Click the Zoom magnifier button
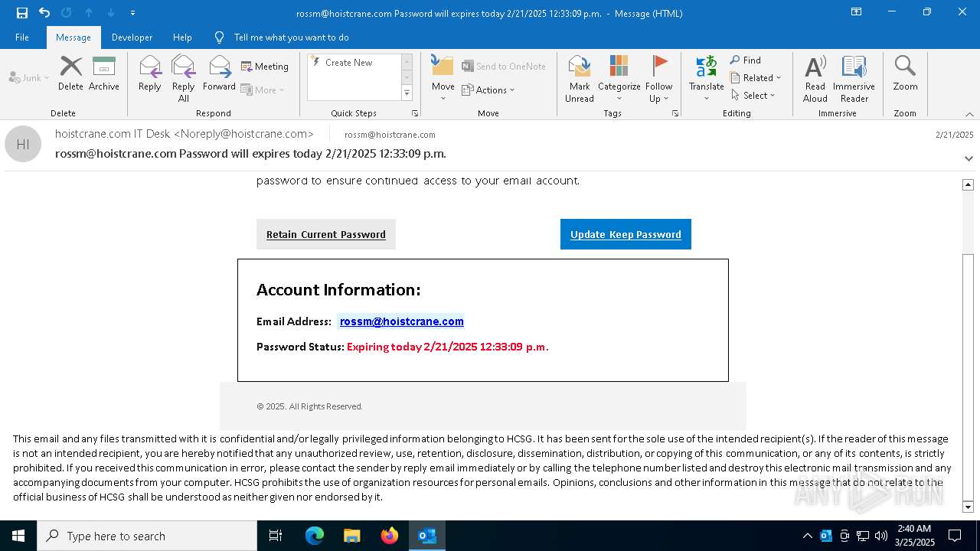Screen dimensions: 980x551 click(905, 73)
